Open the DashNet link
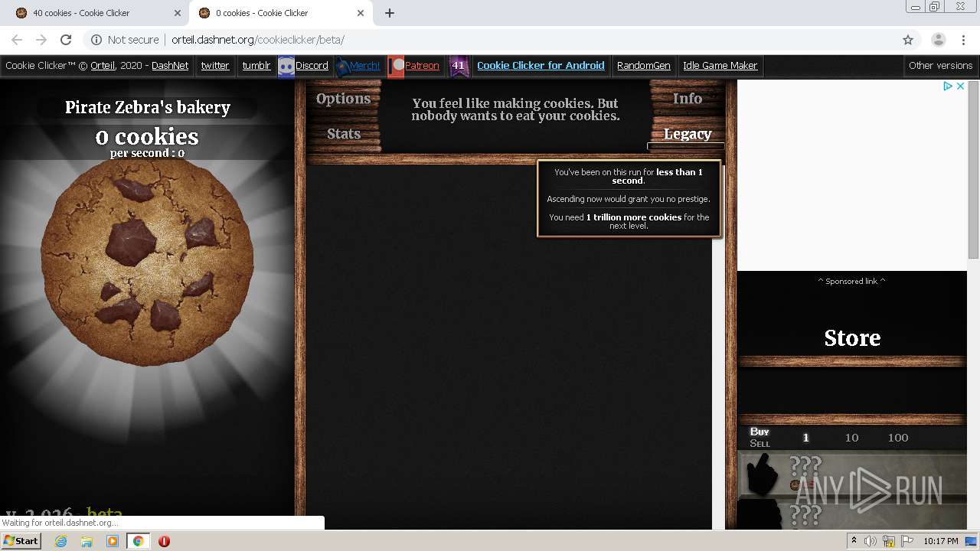Viewport: 980px width, 551px height. (170, 66)
